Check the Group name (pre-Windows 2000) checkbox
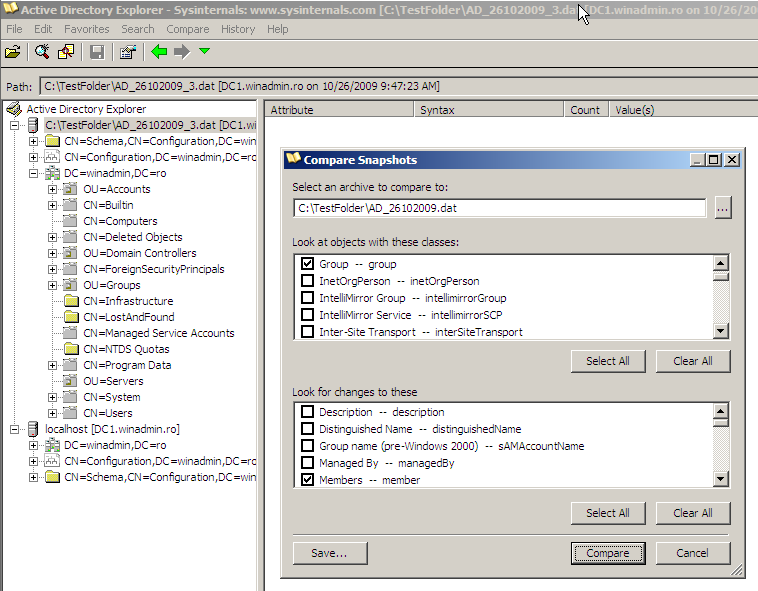The width and height of the screenshot is (758, 591). 307,446
